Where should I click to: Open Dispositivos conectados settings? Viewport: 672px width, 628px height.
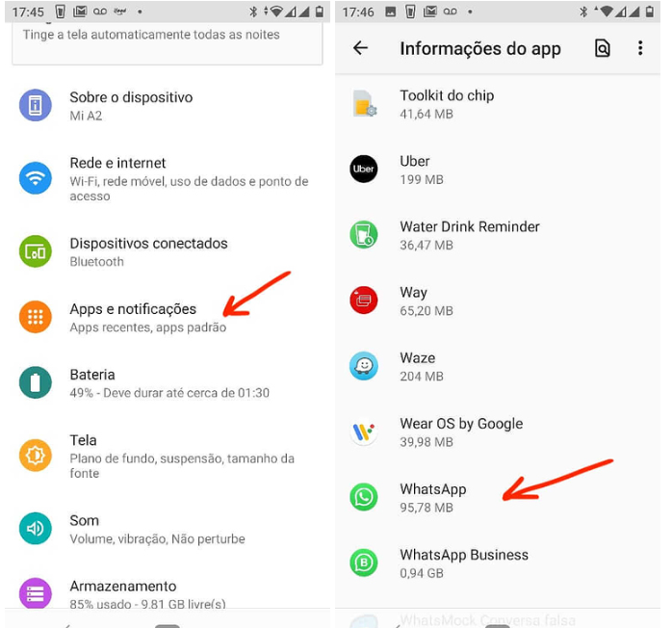pyautogui.click(x=168, y=251)
